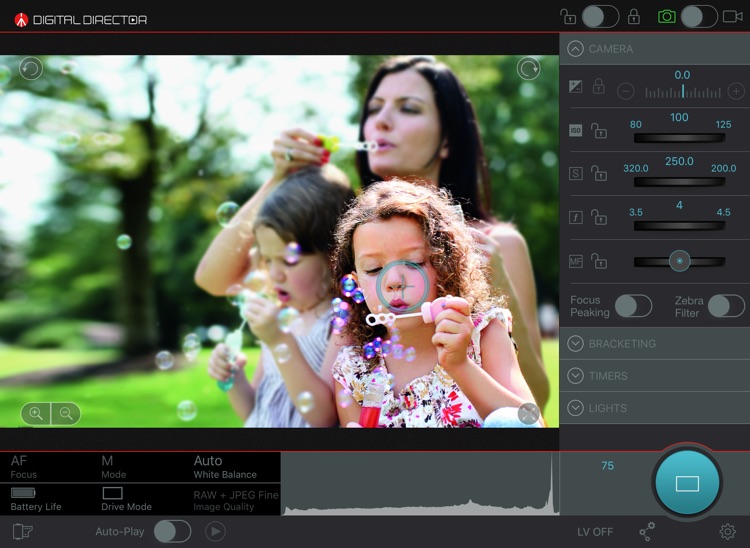This screenshot has width=750, height=548.
Task: Open settings gear icon
Action: pyautogui.click(x=728, y=532)
